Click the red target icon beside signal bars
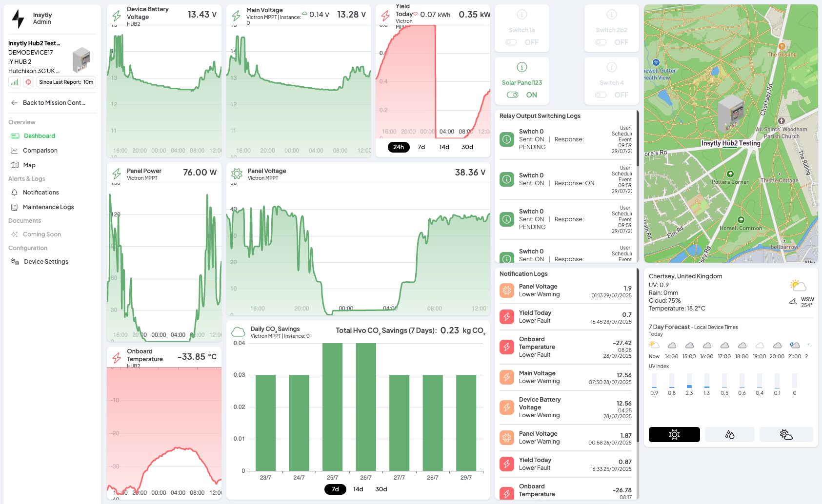The width and height of the screenshot is (822, 504). click(x=28, y=82)
